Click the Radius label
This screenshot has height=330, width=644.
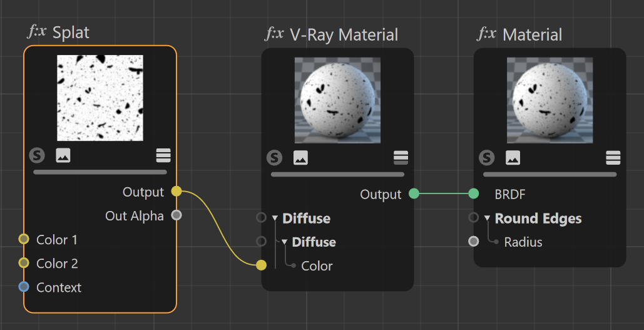tap(523, 242)
